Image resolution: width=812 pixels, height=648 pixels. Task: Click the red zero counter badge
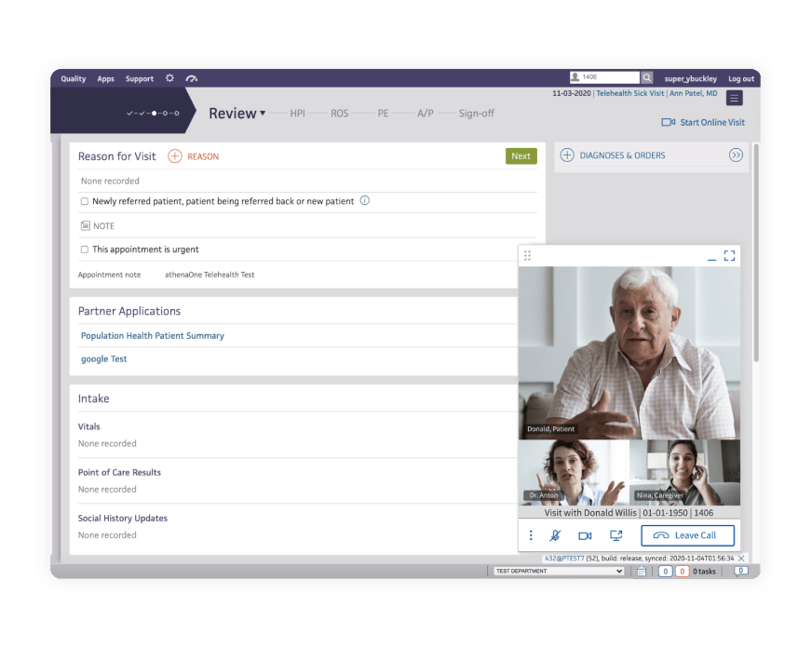(x=682, y=572)
